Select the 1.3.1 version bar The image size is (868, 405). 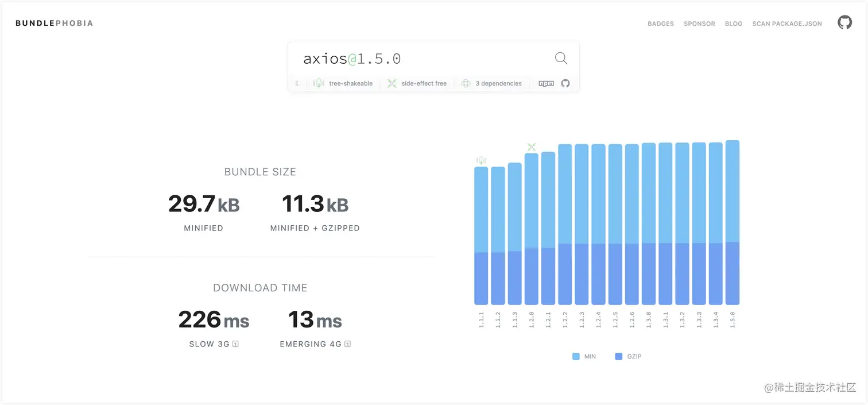(x=665, y=224)
